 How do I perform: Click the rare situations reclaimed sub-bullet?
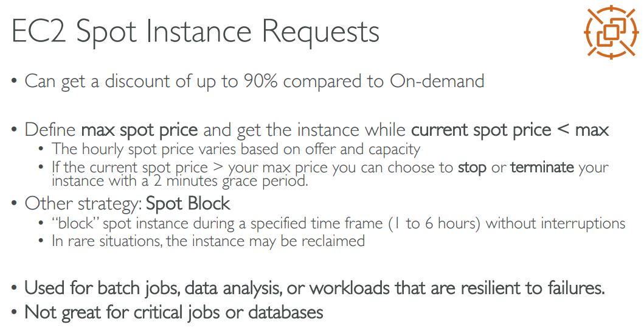coord(208,241)
